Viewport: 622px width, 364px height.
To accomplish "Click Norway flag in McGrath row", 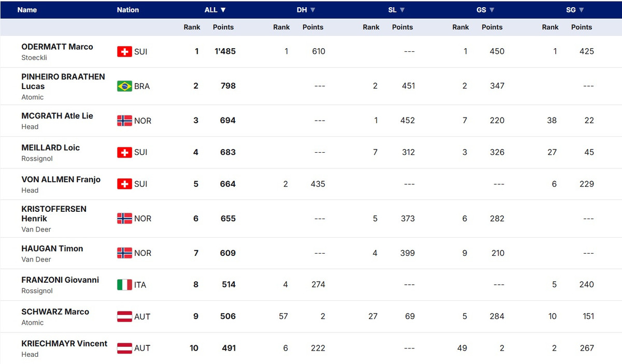I will coord(124,121).
